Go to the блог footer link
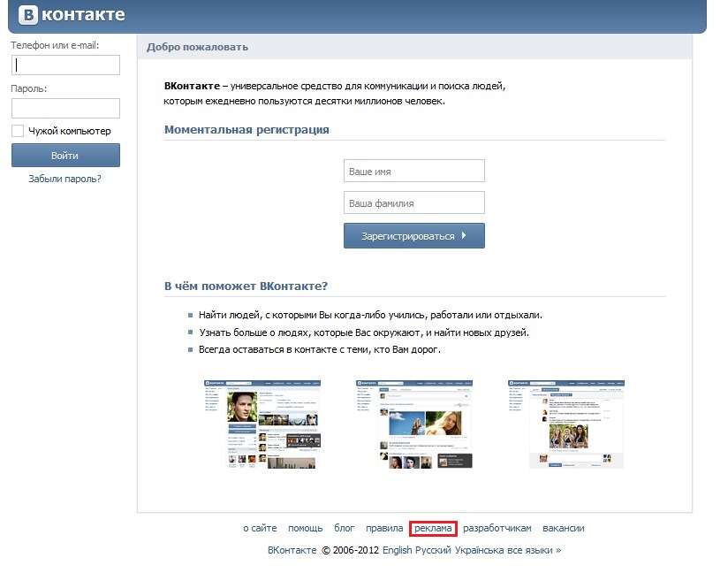Viewport: 728px width, 573px height. click(344, 529)
